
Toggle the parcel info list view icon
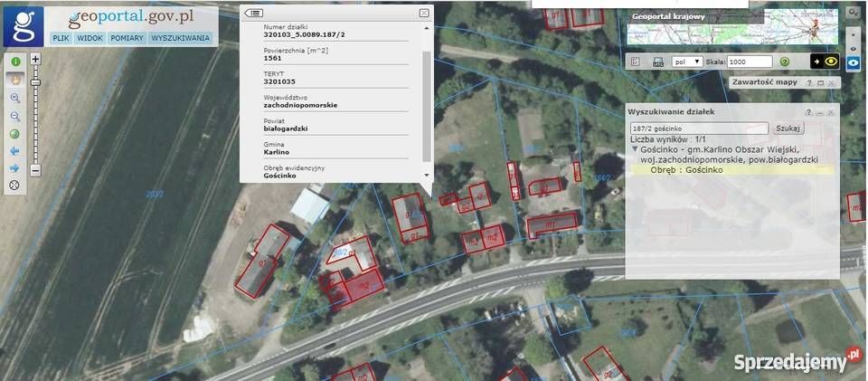[253, 13]
